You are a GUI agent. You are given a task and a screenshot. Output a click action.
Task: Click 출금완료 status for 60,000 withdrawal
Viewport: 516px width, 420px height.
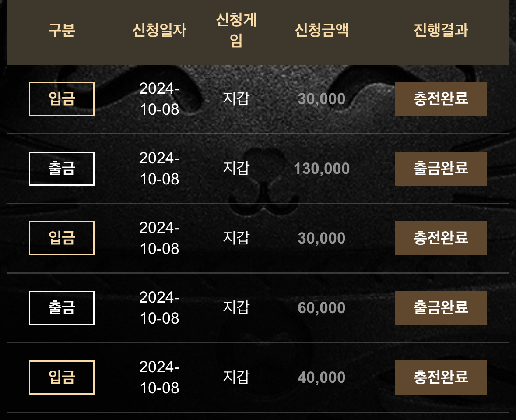tap(441, 308)
